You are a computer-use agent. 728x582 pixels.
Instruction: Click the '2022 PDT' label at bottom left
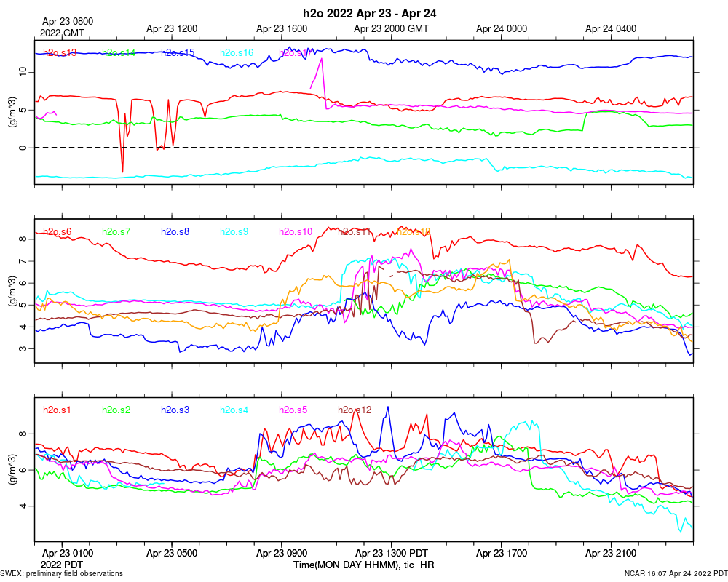[61, 565]
